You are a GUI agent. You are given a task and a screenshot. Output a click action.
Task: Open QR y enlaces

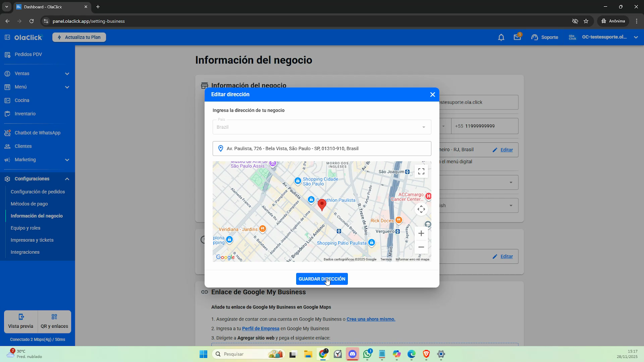click(x=54, y=321)
